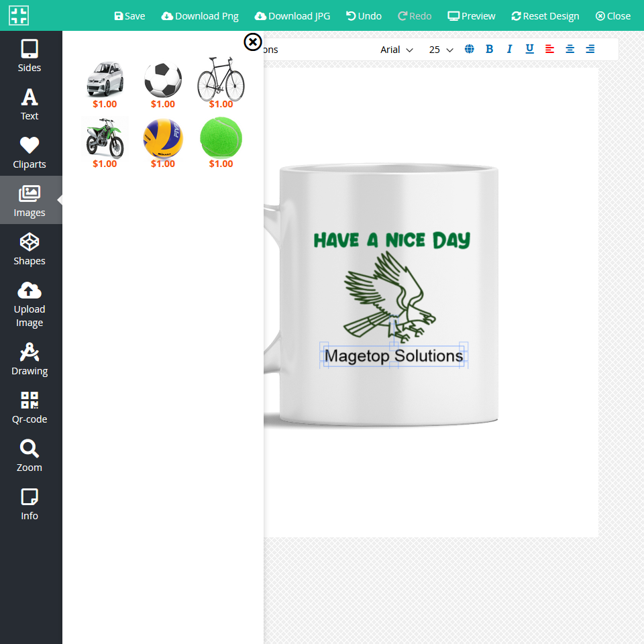Image resolution: width=644 pixels, height=644 pixels.
Task: Add the soccer ball image thumbnail
Action: [x=162, y=80]
